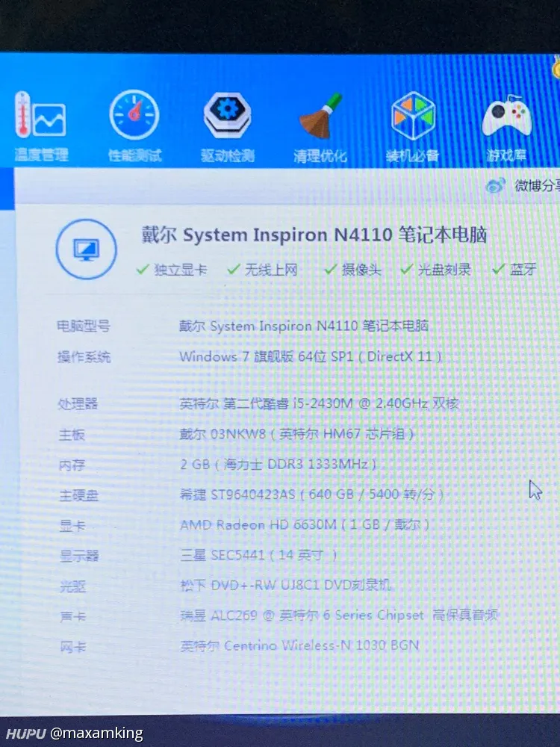Click Centrino Wireless-N 1030 BGN value
The height and width of the screenshot is (747, 560).
tap(299, 645)
